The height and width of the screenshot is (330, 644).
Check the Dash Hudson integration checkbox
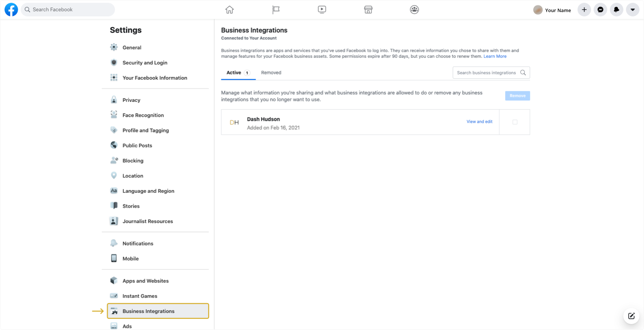(514, 122)
